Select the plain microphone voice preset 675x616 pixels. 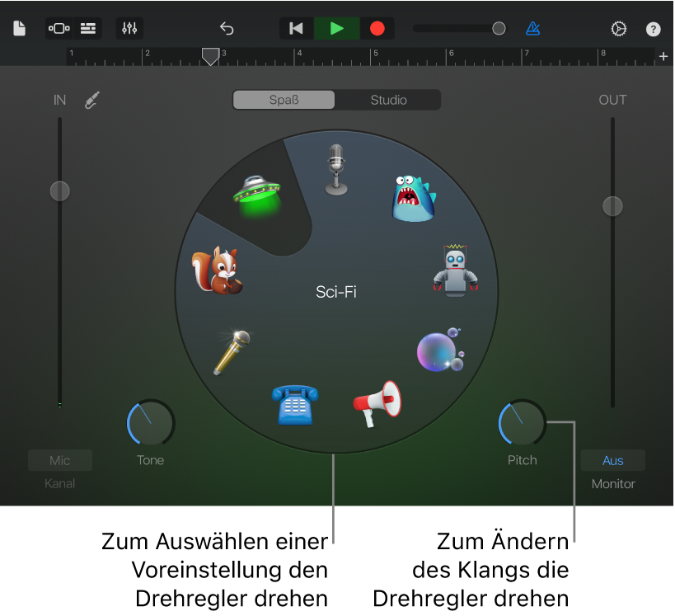click(335, 171)
